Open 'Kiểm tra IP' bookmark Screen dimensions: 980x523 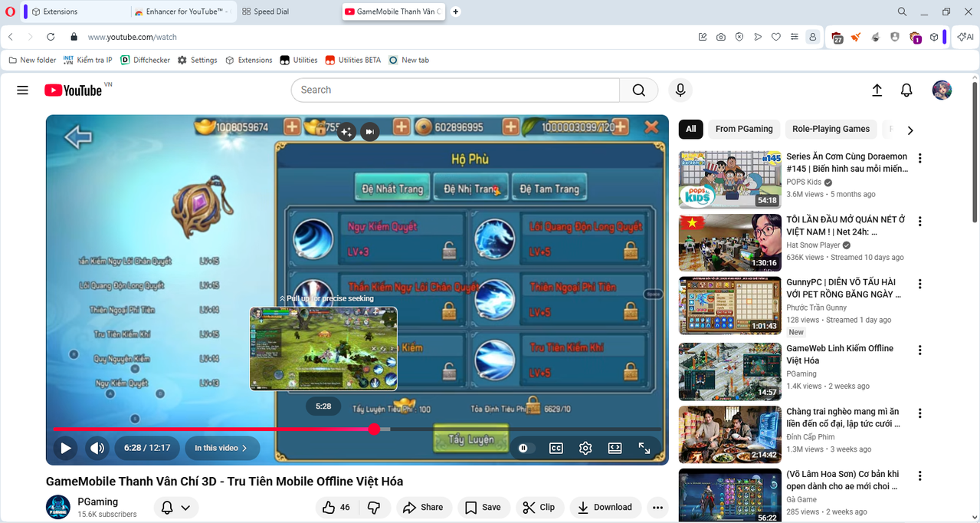[87, 60]
